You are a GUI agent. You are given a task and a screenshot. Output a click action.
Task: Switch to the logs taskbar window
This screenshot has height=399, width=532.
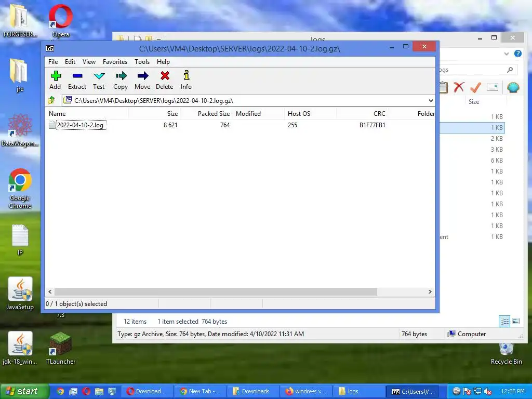tap(360, 391)
